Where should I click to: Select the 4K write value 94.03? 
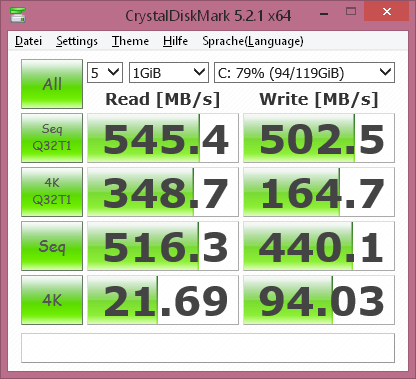coord(319,300)
